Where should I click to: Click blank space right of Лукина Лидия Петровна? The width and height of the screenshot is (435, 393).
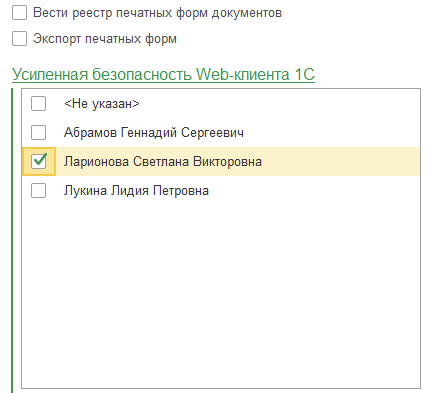click(x=314, y=191)
